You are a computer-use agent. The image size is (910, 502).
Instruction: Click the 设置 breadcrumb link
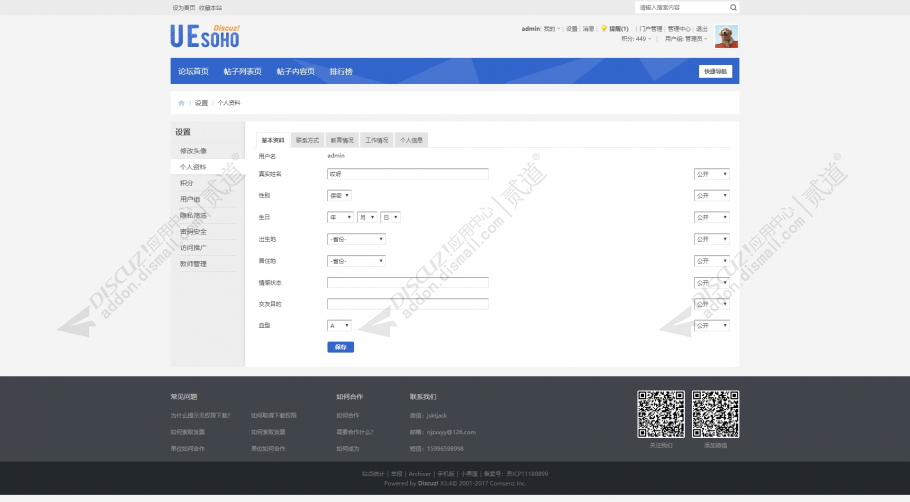point(201,103)
